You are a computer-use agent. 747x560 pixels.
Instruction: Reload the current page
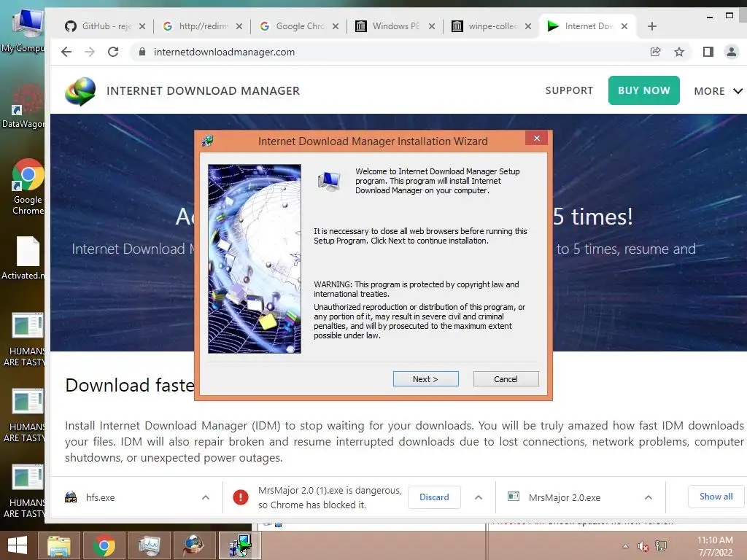113,52
